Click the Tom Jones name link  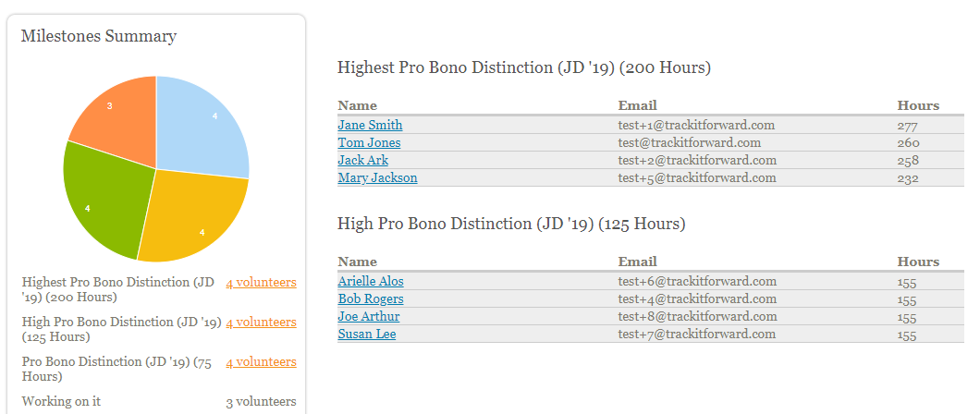pyautogui.click(x=369, y=142)
